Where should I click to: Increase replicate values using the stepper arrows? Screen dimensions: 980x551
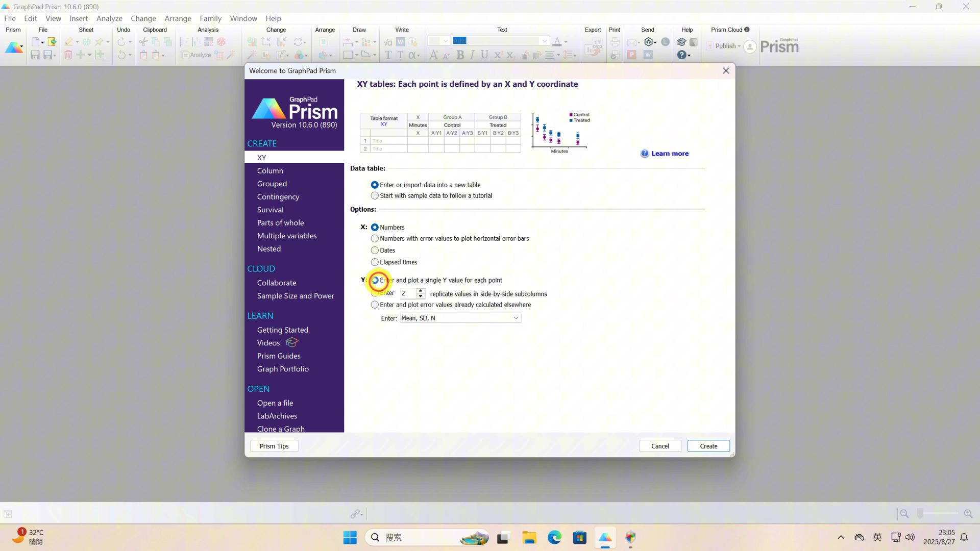(420, 291)
